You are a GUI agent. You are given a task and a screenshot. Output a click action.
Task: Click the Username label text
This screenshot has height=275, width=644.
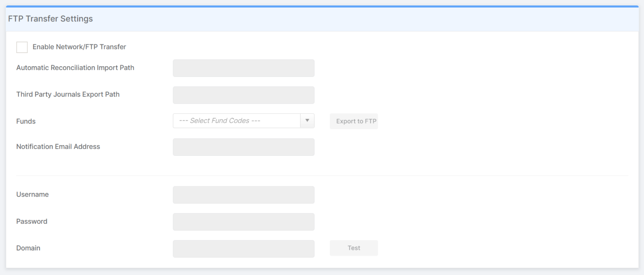[32, 194]
